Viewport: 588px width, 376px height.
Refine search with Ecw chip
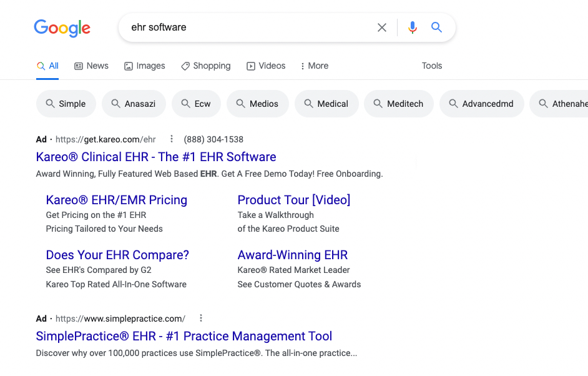point(196,104)
